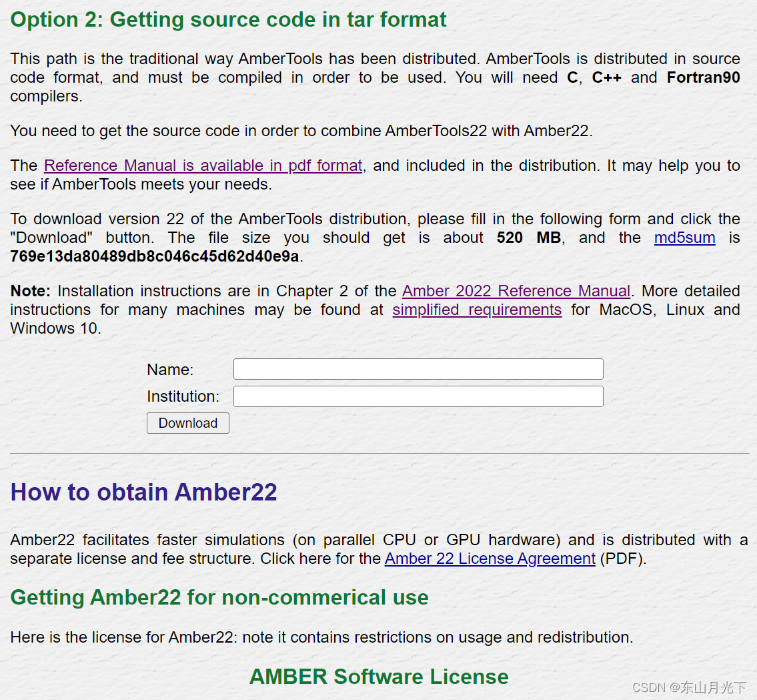This screenshot has height=700, width=757.
Task: Follow the simplified requirements link
Action: (x=477, y=310)
